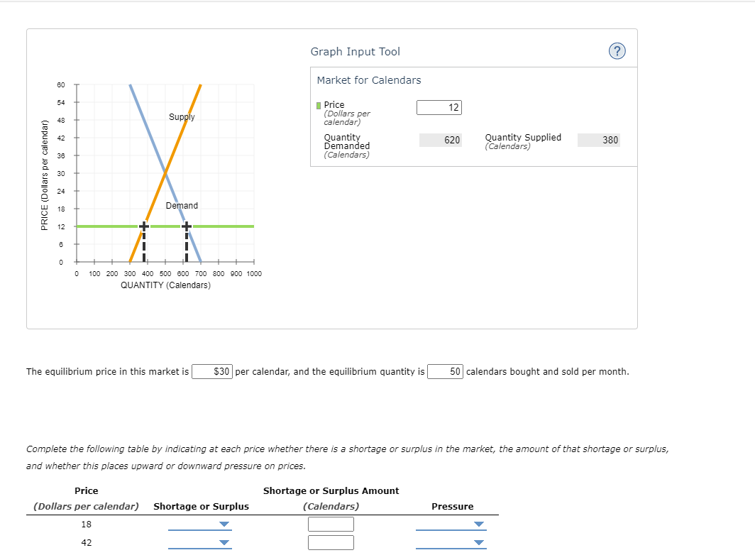Screen dimensions: 755x560
Task: Click the equilibrium quantity field showing 50
Action: pyautogui.click(x=446, y=371)
